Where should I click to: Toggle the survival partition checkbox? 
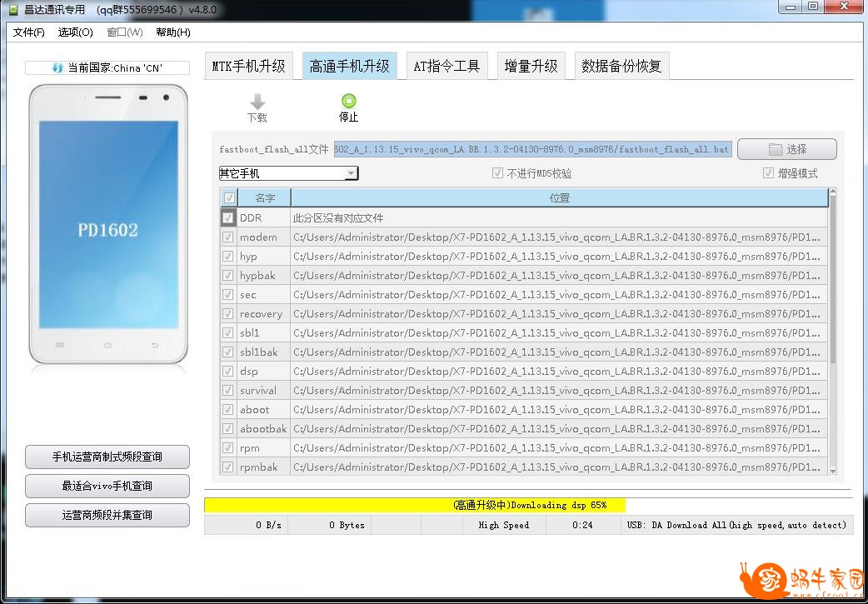227,390
